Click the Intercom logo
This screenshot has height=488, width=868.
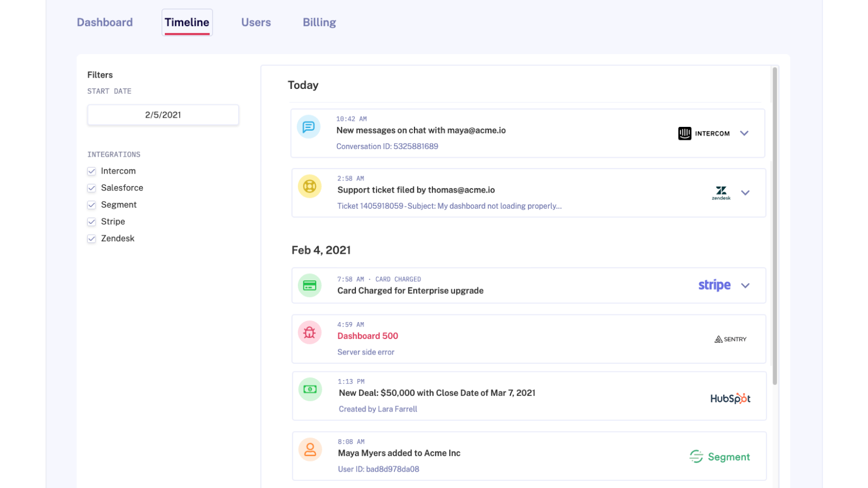coord(704,133)
